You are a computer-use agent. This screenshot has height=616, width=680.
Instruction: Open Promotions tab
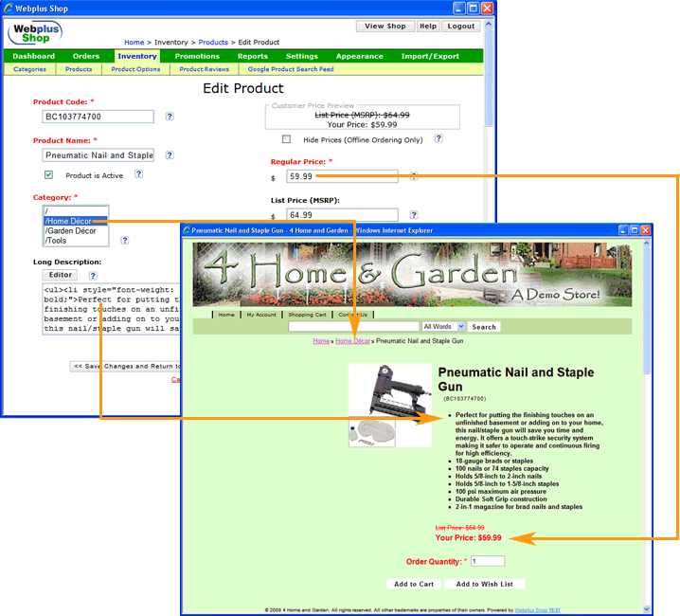coord(197,56)
